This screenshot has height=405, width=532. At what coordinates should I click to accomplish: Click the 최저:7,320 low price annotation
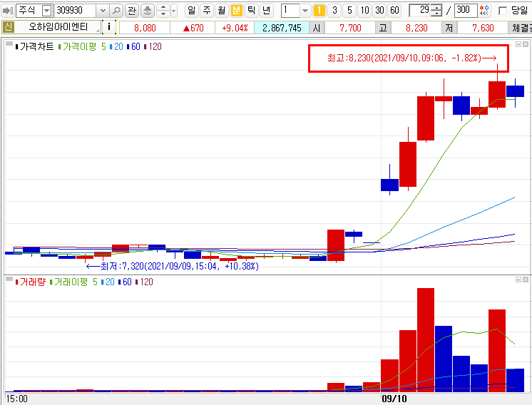click(173, 266)
